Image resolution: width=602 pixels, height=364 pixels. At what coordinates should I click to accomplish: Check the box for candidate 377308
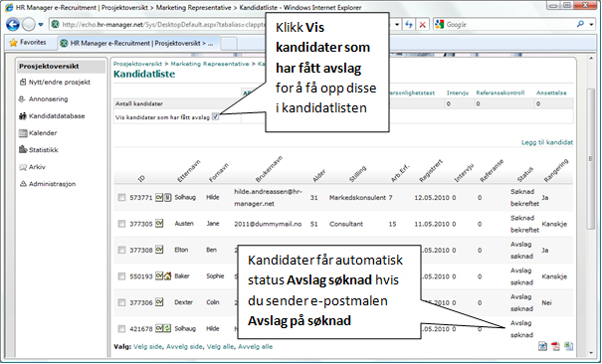121,250
